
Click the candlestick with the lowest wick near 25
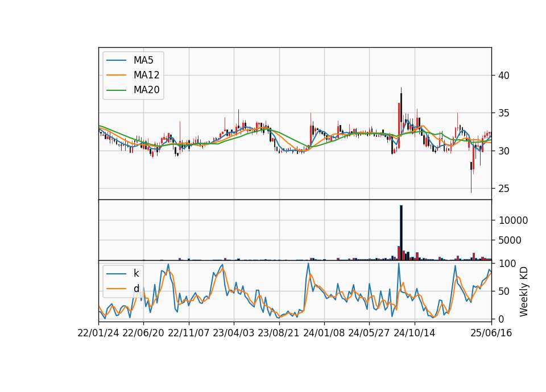tap(471, 177)
